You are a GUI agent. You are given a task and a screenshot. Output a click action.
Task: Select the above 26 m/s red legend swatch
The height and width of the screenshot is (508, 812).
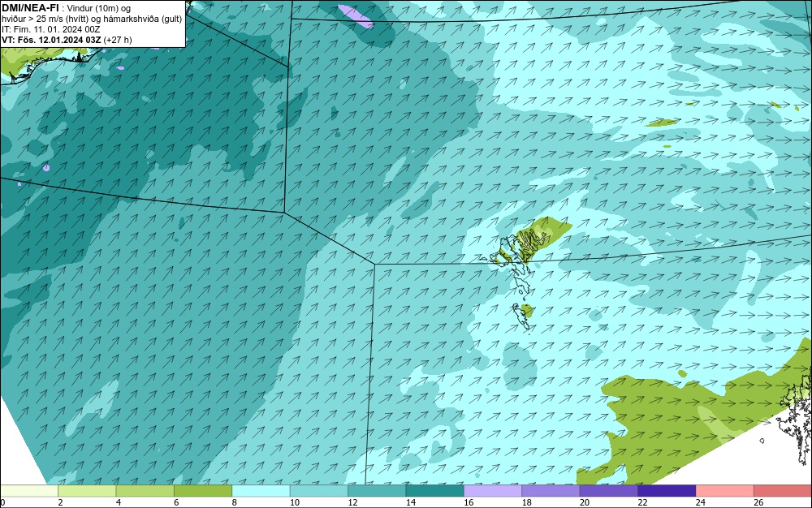coord(783,490)
